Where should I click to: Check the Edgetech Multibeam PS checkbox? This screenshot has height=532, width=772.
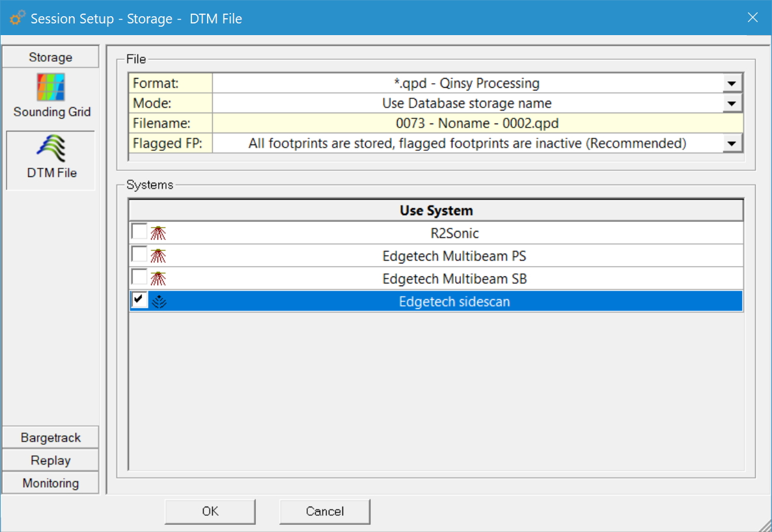[139, 254]
